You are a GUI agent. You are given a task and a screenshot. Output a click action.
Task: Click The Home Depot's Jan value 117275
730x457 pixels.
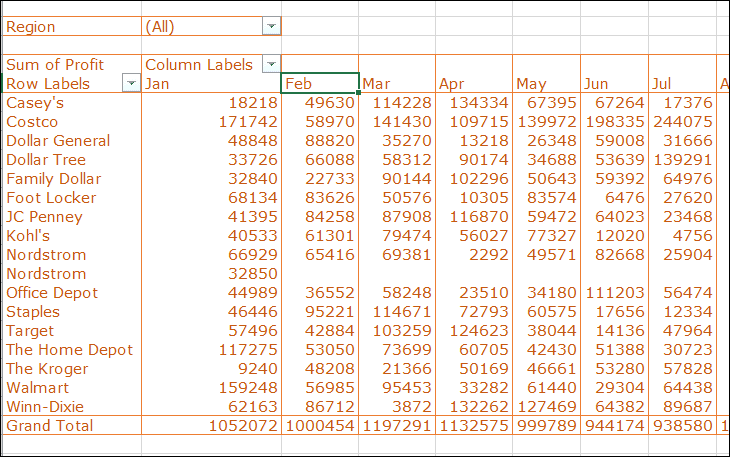tap(248, 350)
